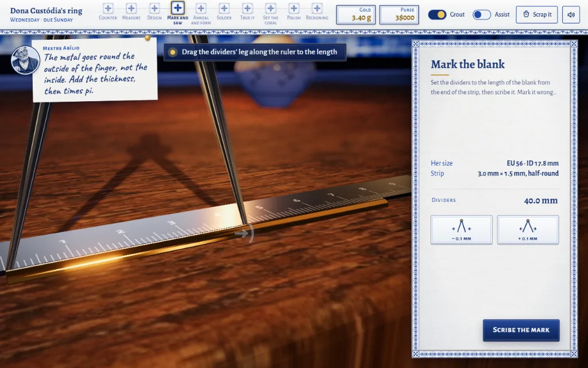Click the drag-the-dividers hint banner
Image resolution: width=588 pixels, height=368 pixels.
point(254,52)
